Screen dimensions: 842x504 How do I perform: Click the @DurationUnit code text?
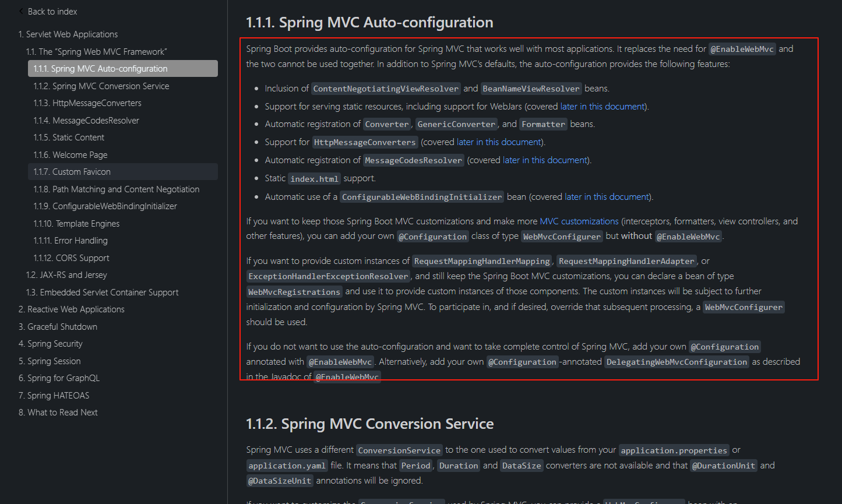tap(723, 466)
